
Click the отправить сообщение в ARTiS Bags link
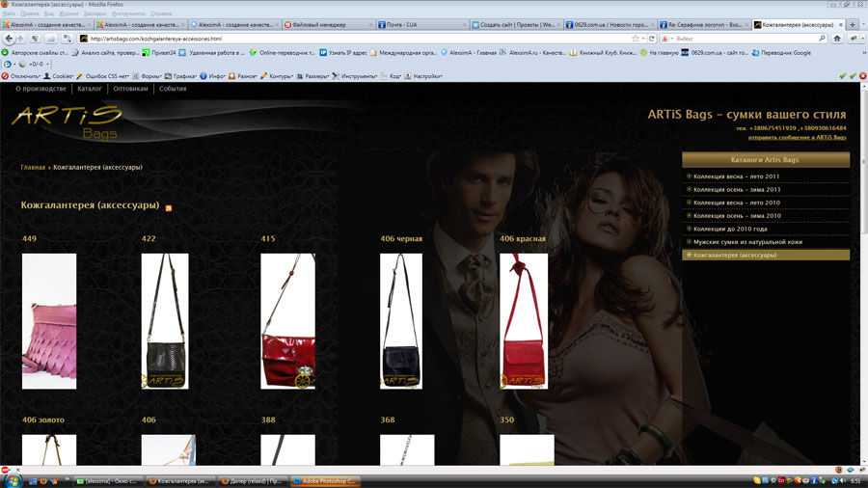798,137
